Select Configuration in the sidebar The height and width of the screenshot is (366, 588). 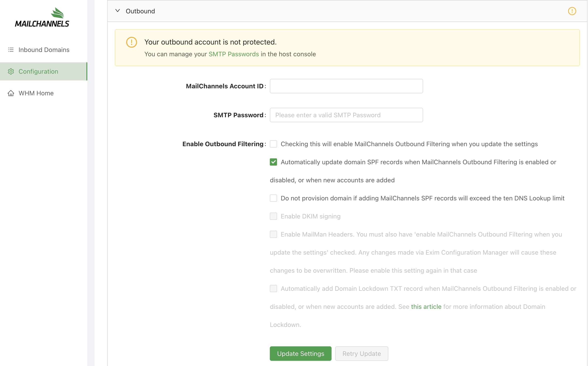click(44, 71)
